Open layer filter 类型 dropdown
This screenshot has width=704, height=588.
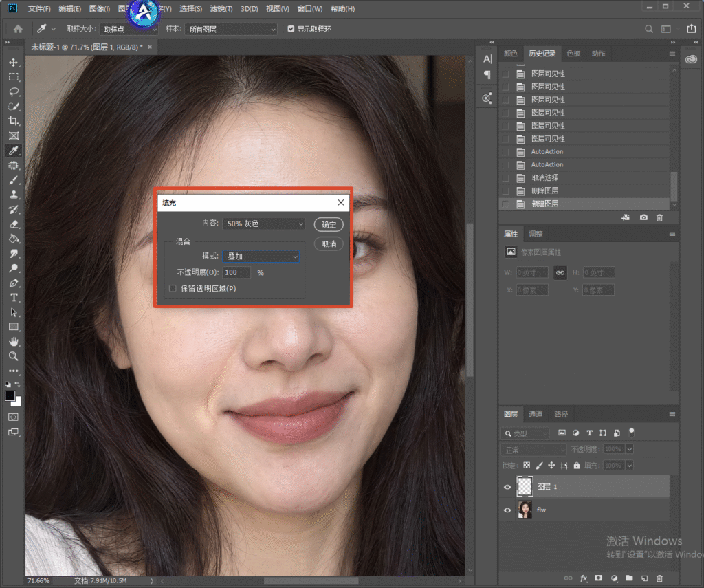525,433
